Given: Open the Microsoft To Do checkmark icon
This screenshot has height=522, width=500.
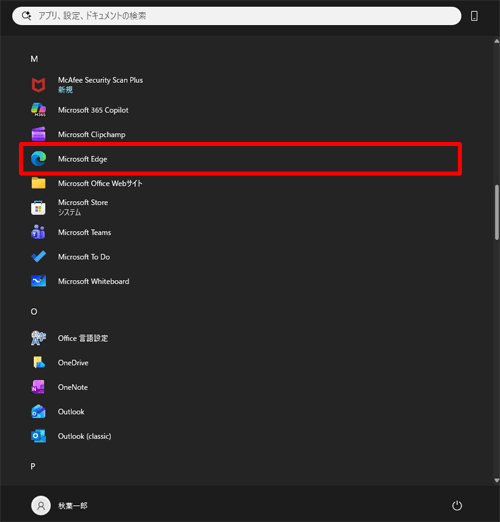Looking at the screenshot, I should [x=38, y=256].
